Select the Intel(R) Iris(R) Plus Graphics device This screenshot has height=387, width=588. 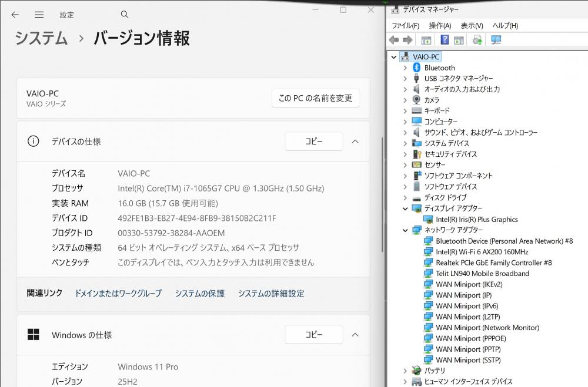[x=476, y=219]
